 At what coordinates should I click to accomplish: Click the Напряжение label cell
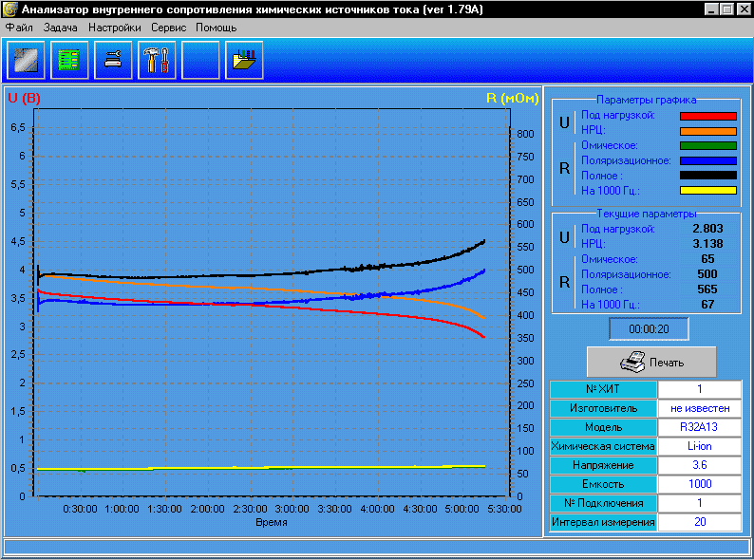tap(603, 465)
